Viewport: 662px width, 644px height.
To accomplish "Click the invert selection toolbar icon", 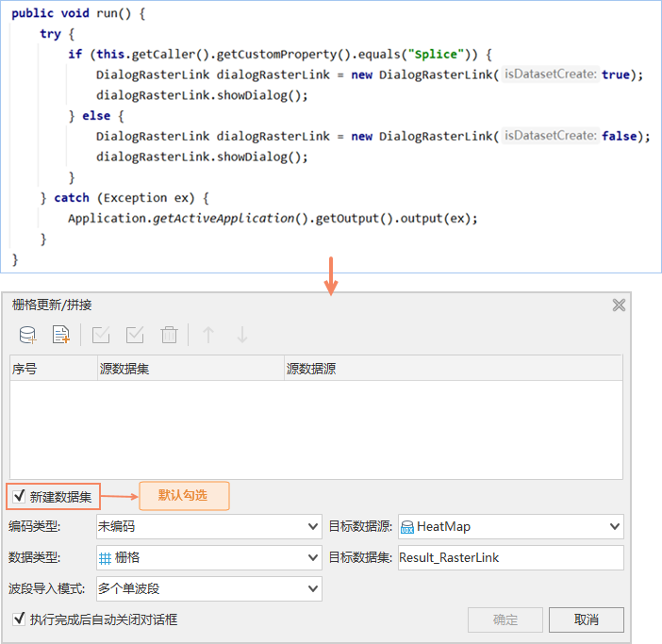I will (x=135, y=335).
